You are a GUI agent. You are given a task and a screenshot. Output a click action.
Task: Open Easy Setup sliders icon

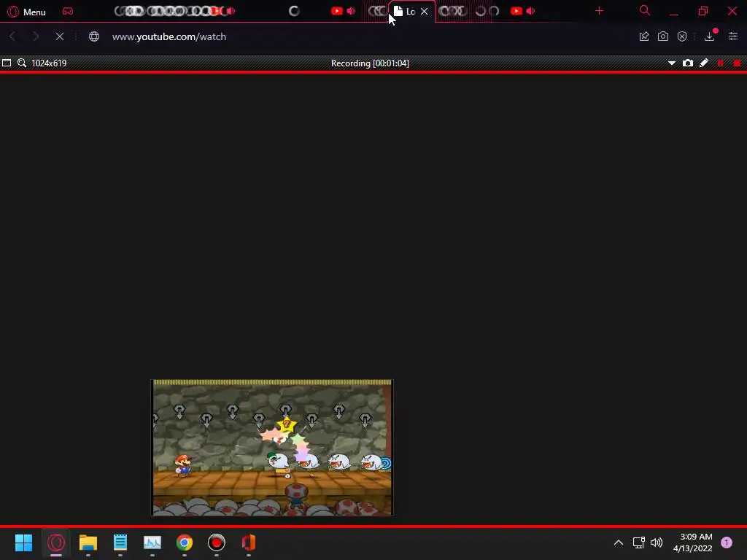click(733, 36)
